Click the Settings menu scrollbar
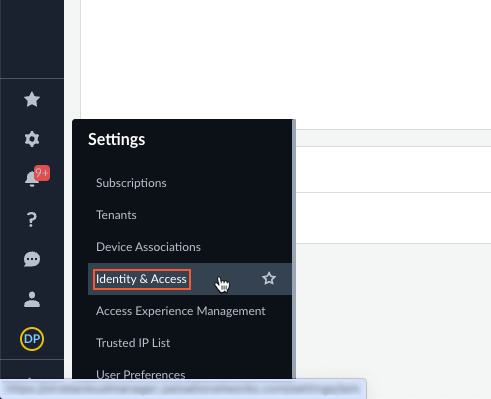Image resolution: width=491 pixels, height=399 pixels. coord(294,249)
